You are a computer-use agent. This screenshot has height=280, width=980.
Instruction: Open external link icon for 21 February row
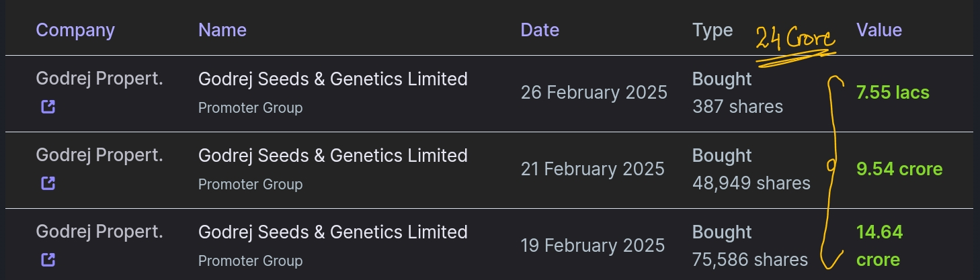pos(48,183)
